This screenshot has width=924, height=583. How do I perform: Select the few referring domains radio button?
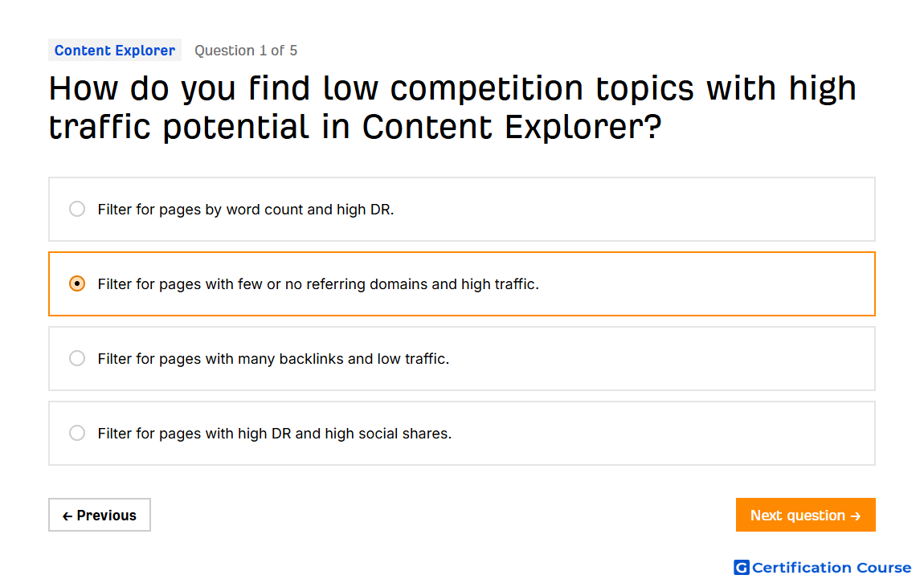tap(77, 283)
